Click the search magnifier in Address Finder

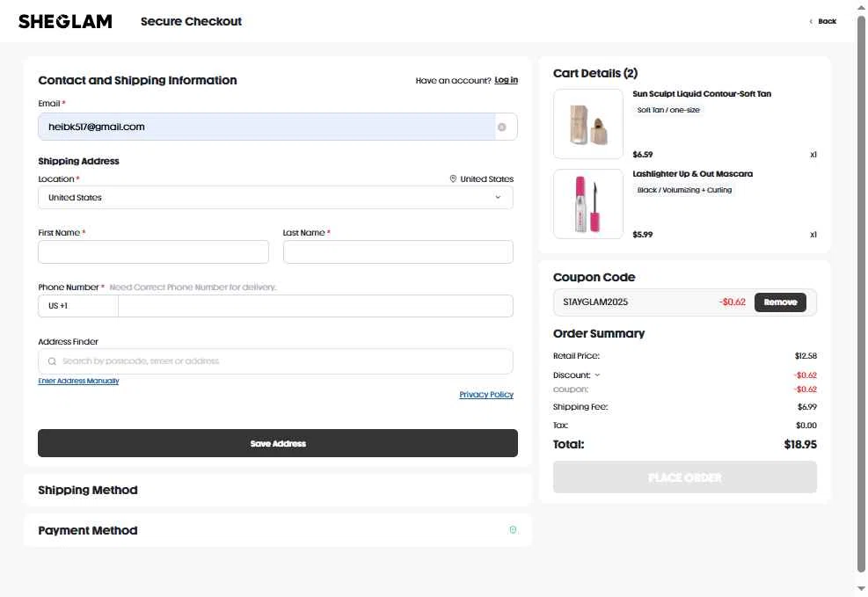pos(52,361)
